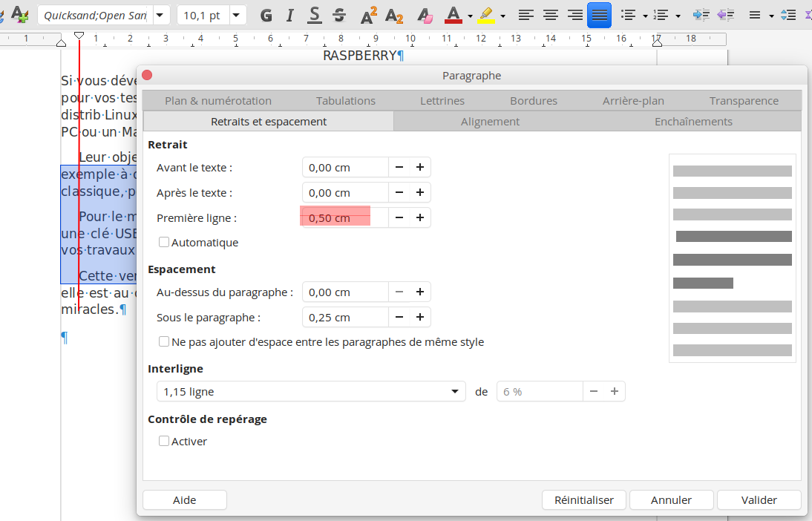Toggle bold formatting in toolbar
This screenshot has width=812, height=521.
[267, 15]
